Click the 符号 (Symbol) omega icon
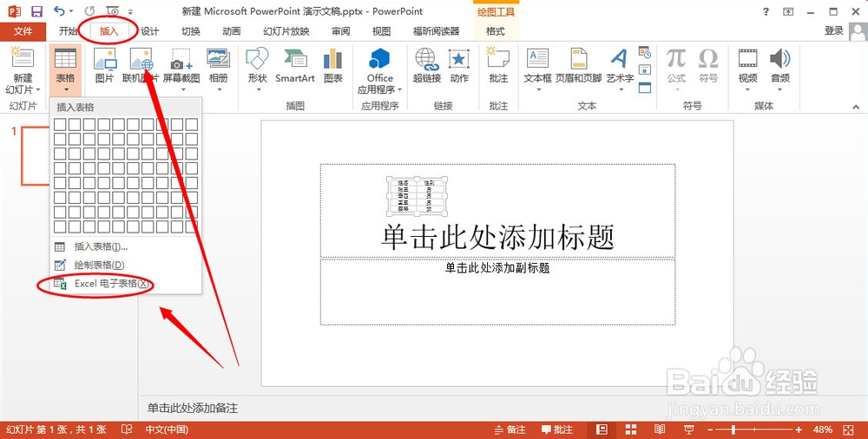The height and width of the screenshot is (439, 868). [x=708, y=58]
